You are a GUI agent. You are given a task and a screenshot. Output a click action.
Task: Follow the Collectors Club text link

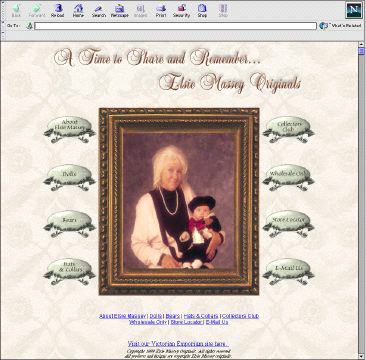(x=240, y=316)
